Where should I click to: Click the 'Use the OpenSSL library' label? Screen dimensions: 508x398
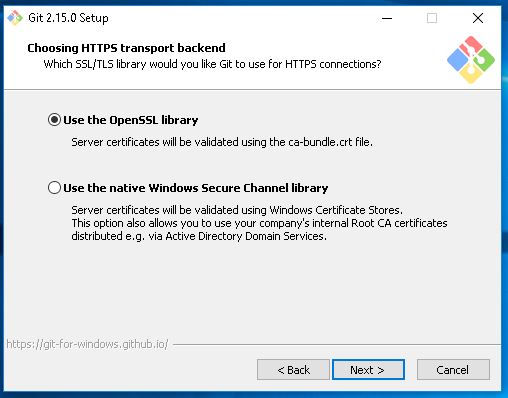click(131, 120)
